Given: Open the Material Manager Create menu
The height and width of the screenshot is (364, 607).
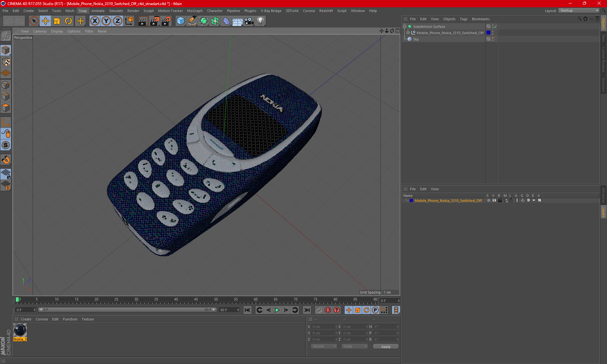Looking at the screenshot, I should click(x=26, y=319).
